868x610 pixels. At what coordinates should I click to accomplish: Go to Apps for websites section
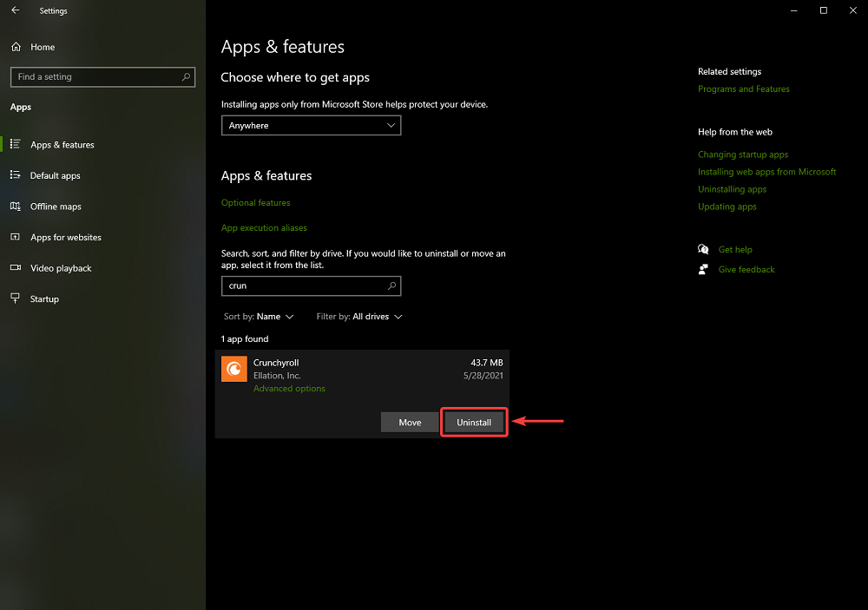tap(65, 237)
